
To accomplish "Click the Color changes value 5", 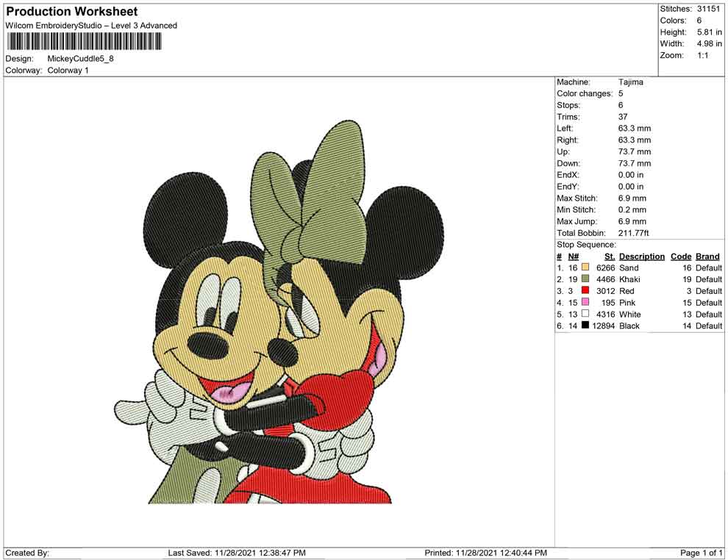I will point(621,94).
